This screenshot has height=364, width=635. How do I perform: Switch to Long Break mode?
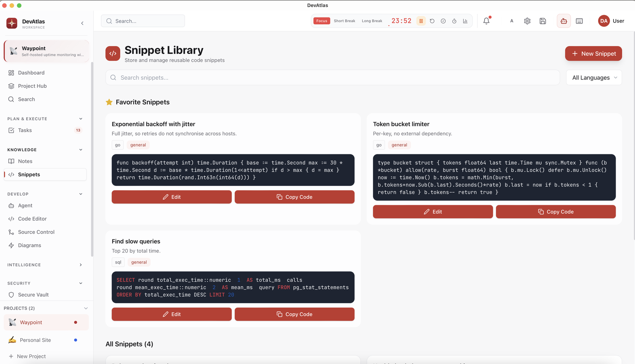pyautogui.click(x=372, y=21)
